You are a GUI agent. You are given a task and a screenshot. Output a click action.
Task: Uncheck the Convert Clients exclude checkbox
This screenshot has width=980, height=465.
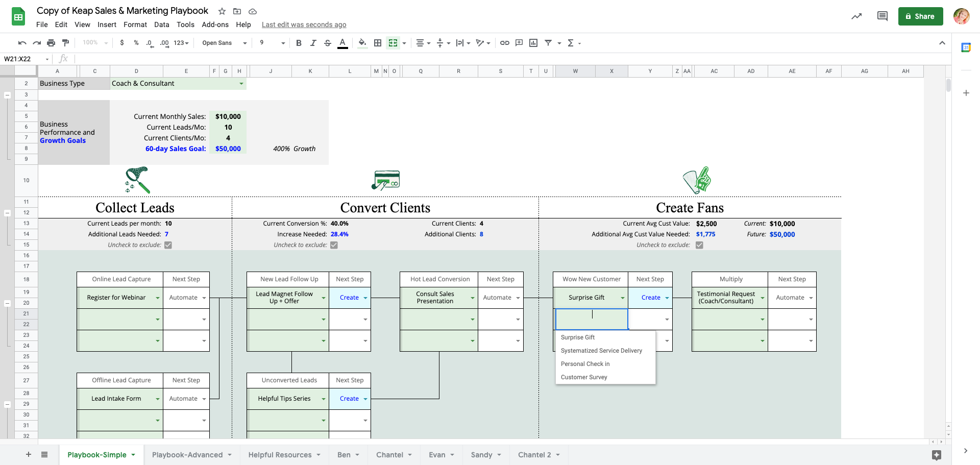(x=334, y=245)
